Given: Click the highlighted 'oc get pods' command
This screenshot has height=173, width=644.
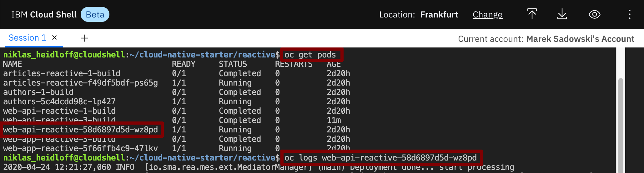Looking at the screenshot, I should (310, 55).
